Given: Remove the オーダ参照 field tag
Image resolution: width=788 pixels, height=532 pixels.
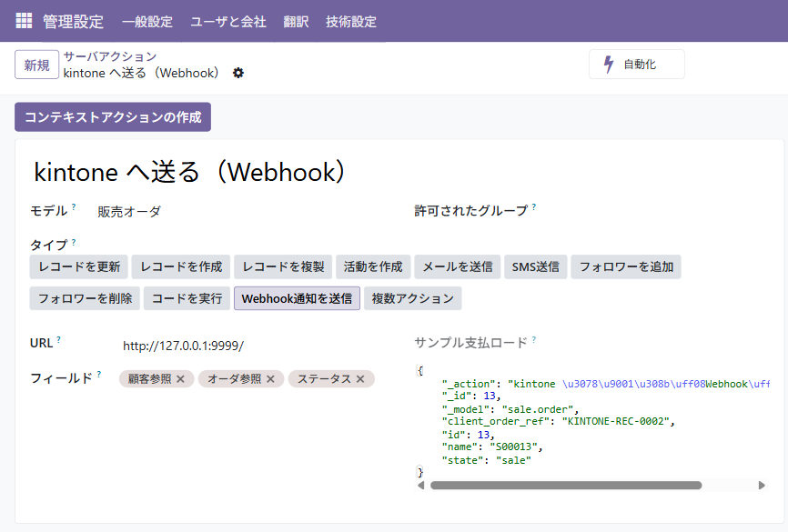Looking at the screenshot, I should pyautogui.click(x=270, y=379).
